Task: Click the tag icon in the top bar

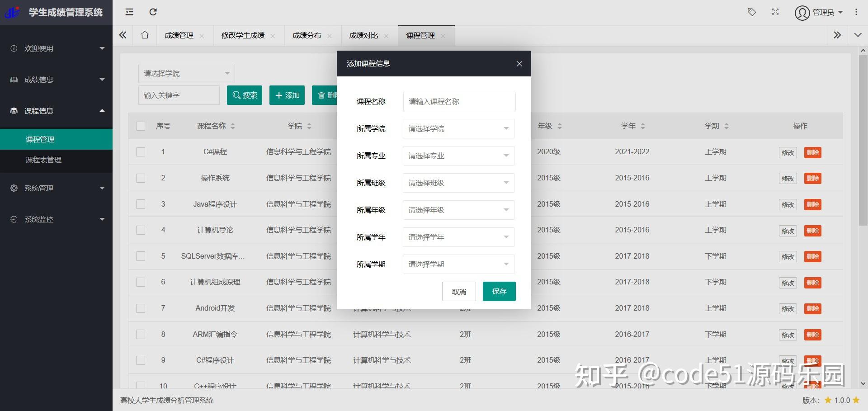Action: [x=752, y=12]
